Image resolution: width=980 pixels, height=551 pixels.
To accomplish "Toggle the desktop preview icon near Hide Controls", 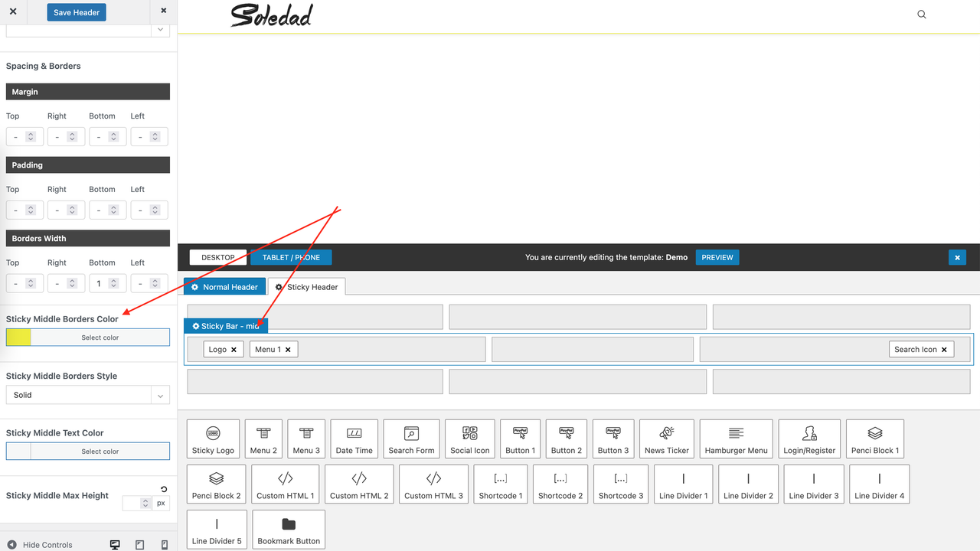I will [x=115, y=544].
